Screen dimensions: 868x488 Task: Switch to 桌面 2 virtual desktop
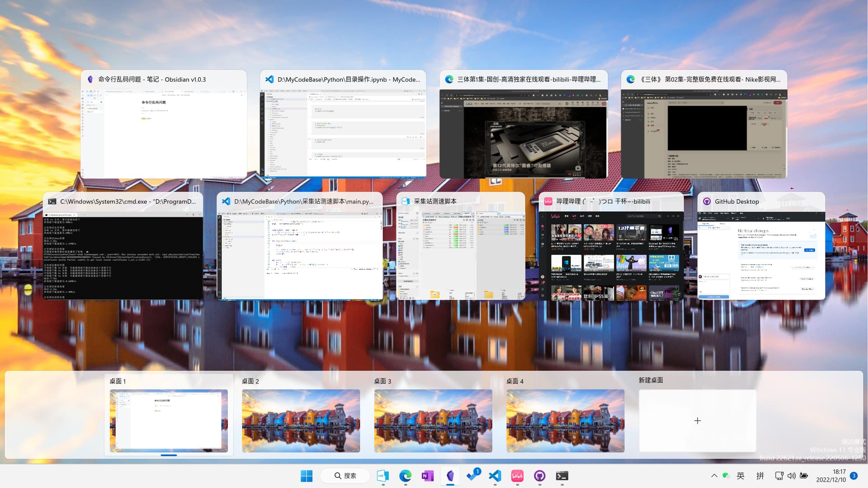pos(301,421)
